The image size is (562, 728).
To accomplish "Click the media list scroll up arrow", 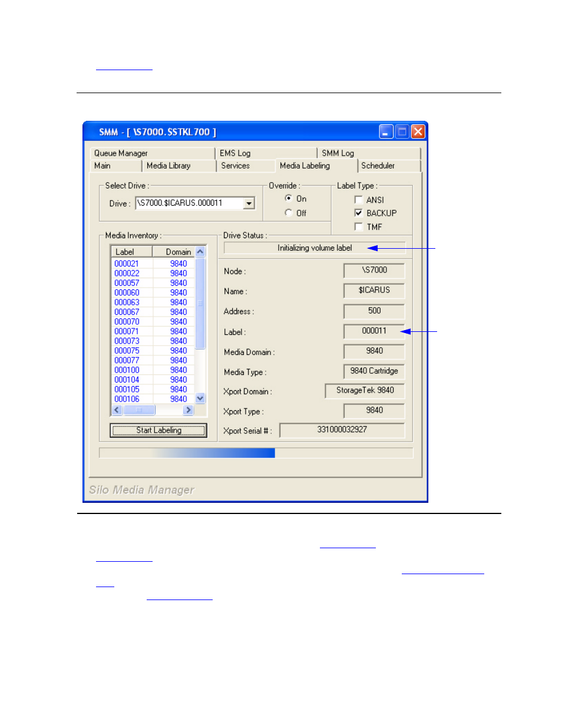I will pyautogui.click(x=200, y=252).
